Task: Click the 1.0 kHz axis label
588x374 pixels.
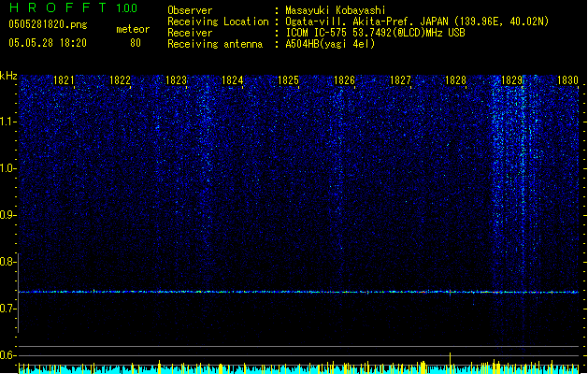Action: 8,168
